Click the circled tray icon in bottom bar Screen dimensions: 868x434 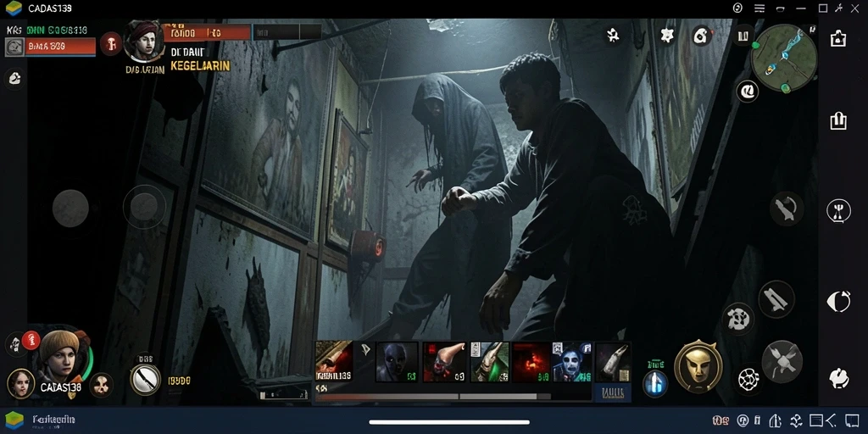[743, 420]
